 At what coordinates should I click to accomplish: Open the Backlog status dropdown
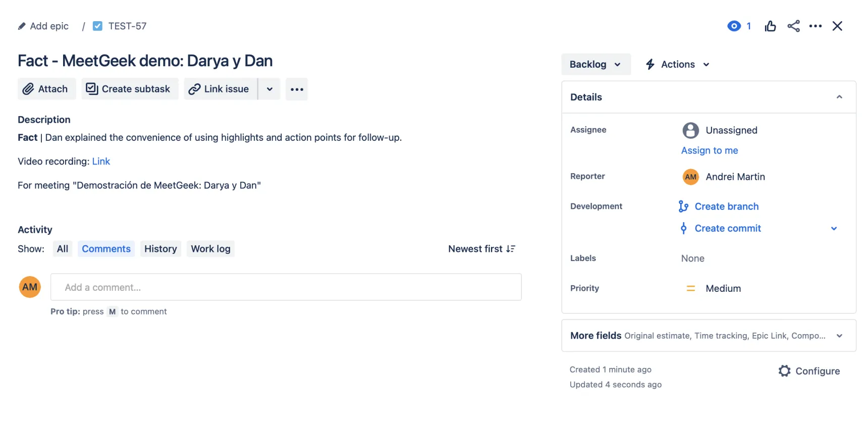click(x=596, y=64)
